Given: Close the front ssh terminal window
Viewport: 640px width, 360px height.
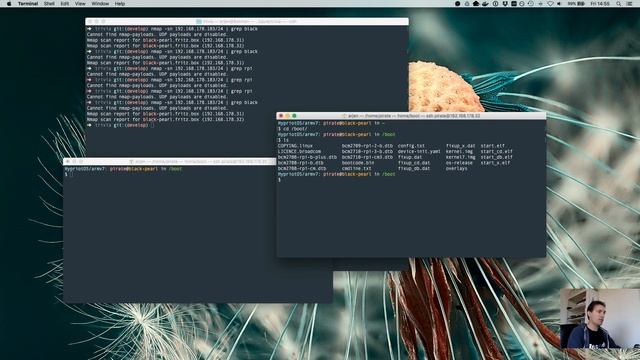Looking at the screenshot, I should click(x=281, y=116).
